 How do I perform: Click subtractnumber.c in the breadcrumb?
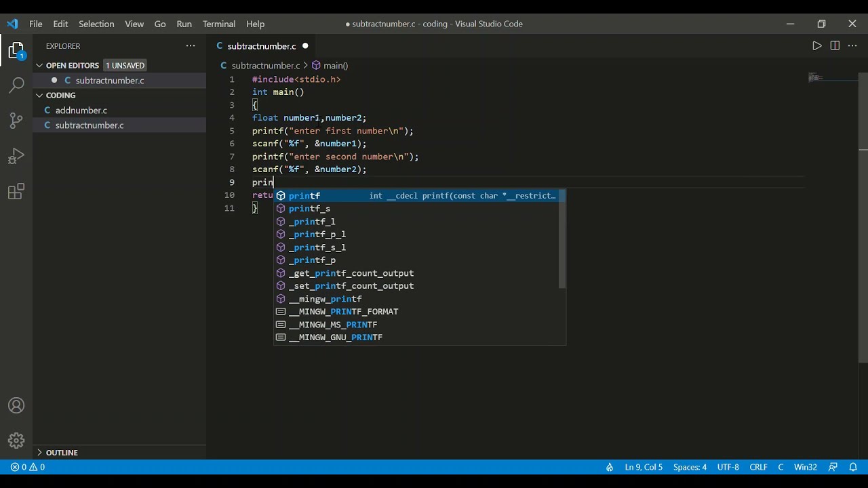tap(265, 66)
